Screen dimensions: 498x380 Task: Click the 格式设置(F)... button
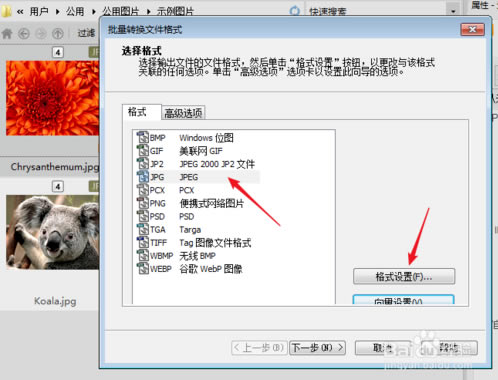click(x=404, y=277)
